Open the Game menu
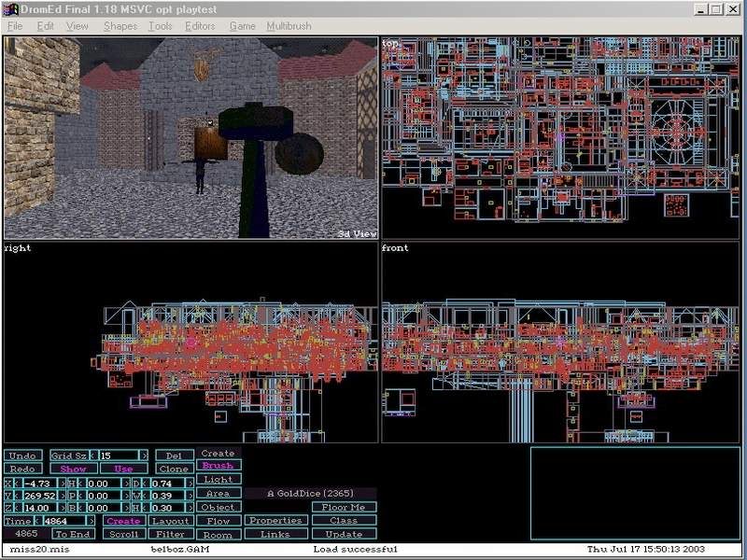The width and height of the screenshot is (747, 560). 243,26
